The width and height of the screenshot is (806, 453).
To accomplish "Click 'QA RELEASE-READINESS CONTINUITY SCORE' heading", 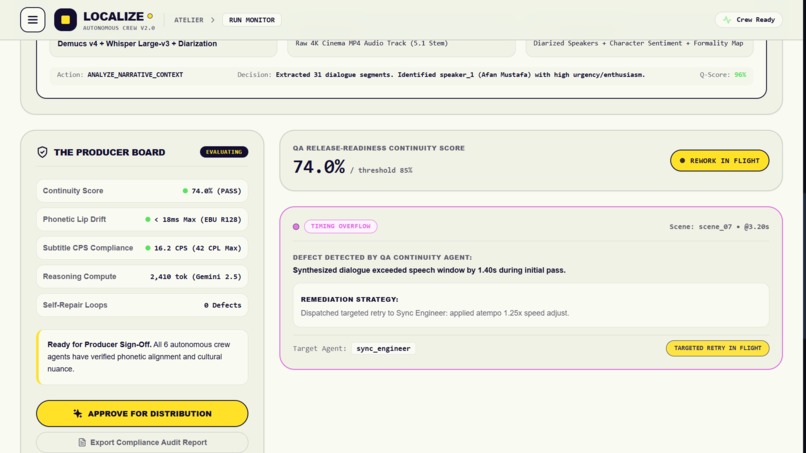I will click(x=378, y=148).
